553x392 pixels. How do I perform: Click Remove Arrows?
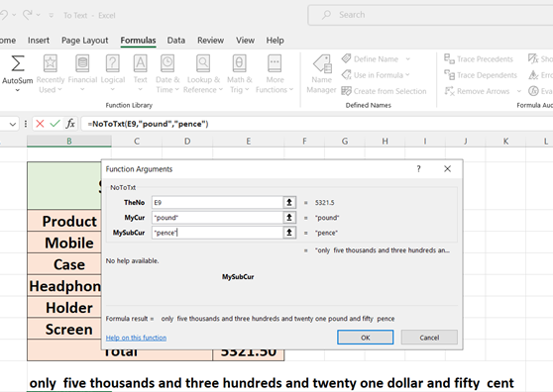(x=477, y=91)
